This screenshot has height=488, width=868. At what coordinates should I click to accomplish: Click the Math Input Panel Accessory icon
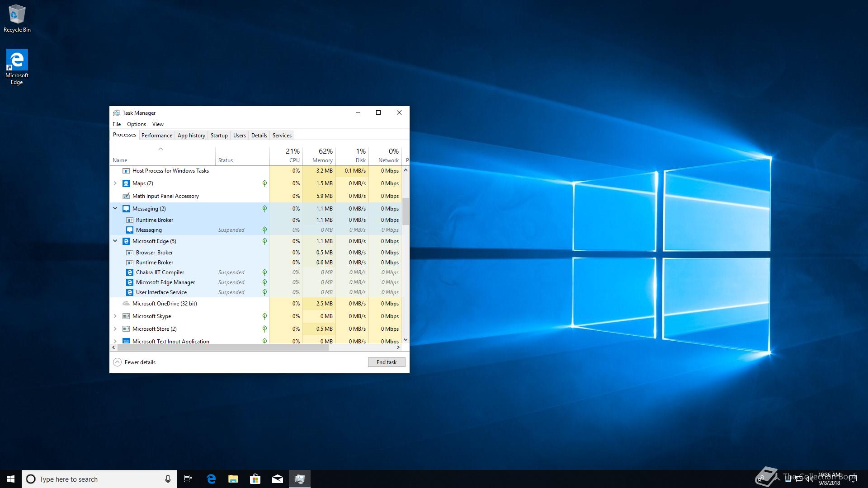126,196
